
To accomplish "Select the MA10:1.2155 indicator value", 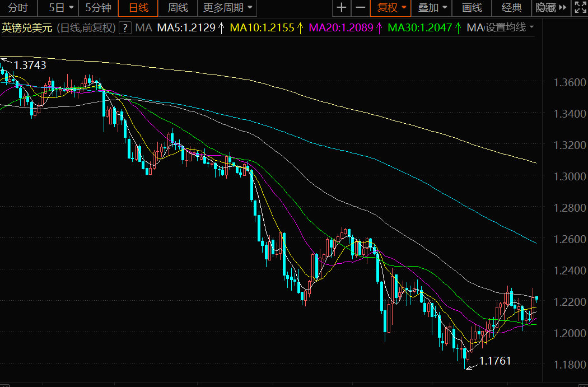I will pyautogui.click(x=267, y=27).
